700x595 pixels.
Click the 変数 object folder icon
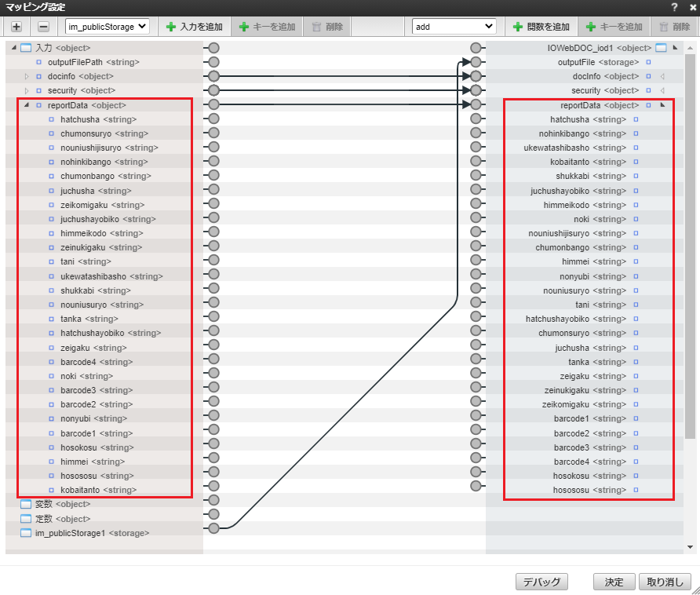[26, 504]
